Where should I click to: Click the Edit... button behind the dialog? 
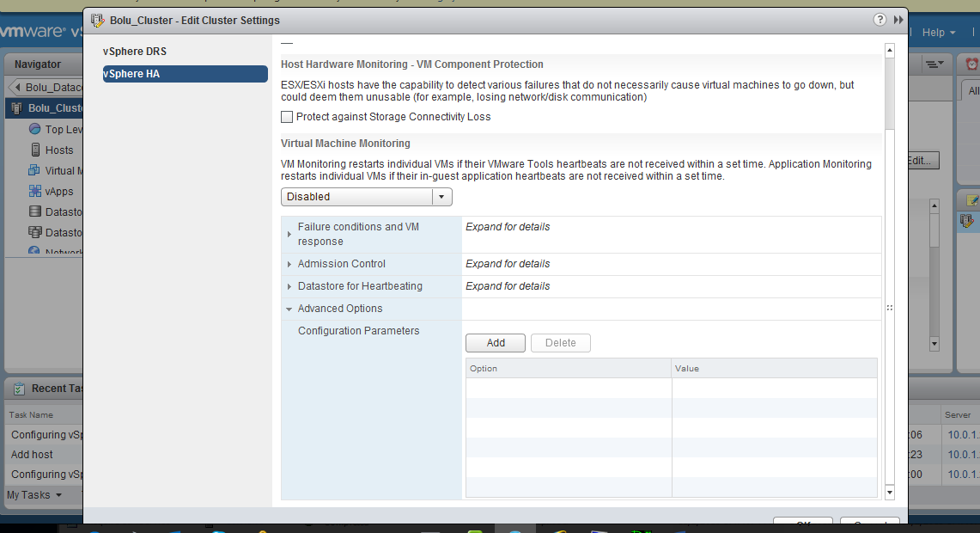922,160
